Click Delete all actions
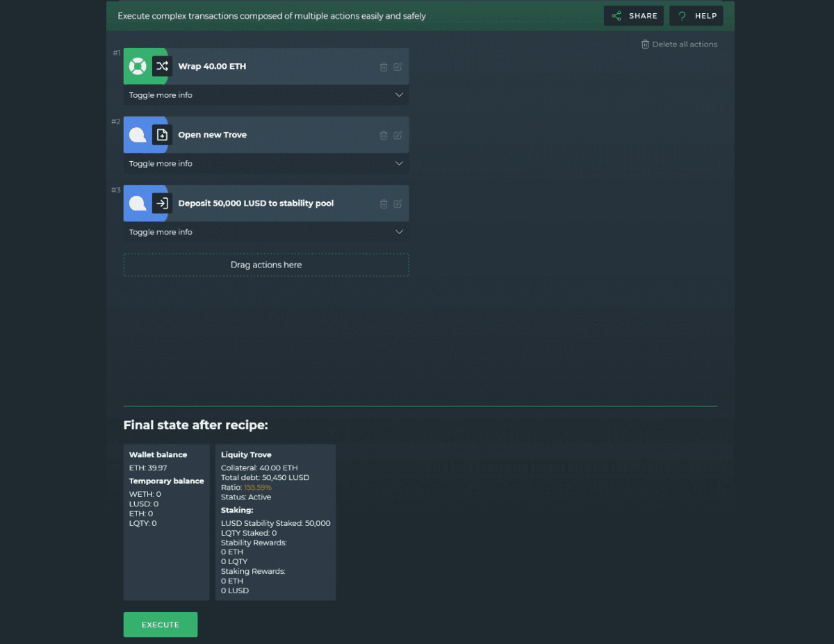This screenshot has width=834, height=644. click(679, 44)
